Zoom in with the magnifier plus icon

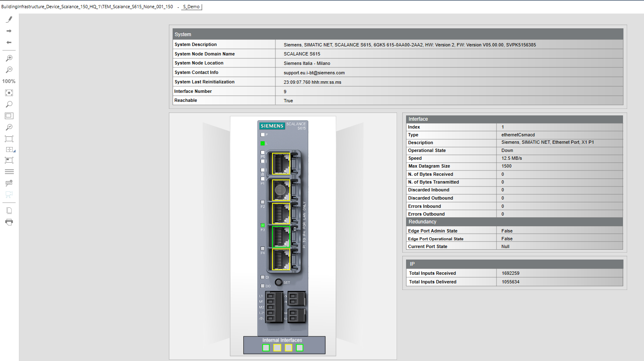click(x=9, y=58)
